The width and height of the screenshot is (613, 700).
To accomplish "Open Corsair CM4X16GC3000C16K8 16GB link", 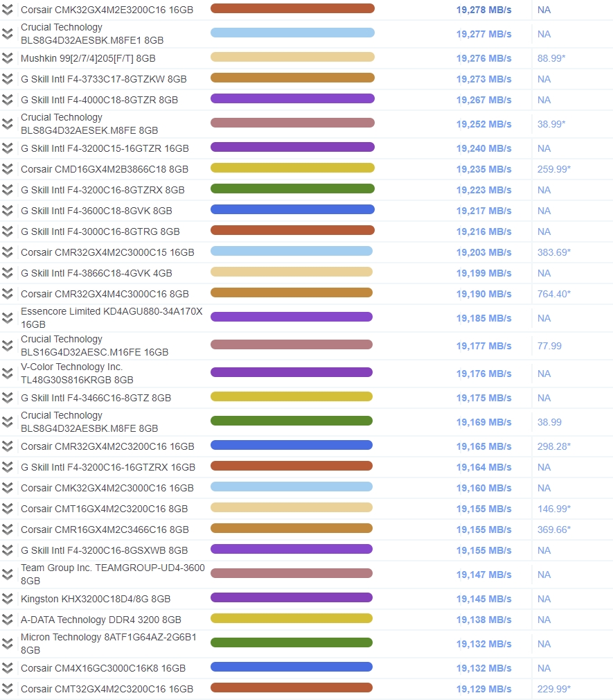I will [x=103, y=668].
